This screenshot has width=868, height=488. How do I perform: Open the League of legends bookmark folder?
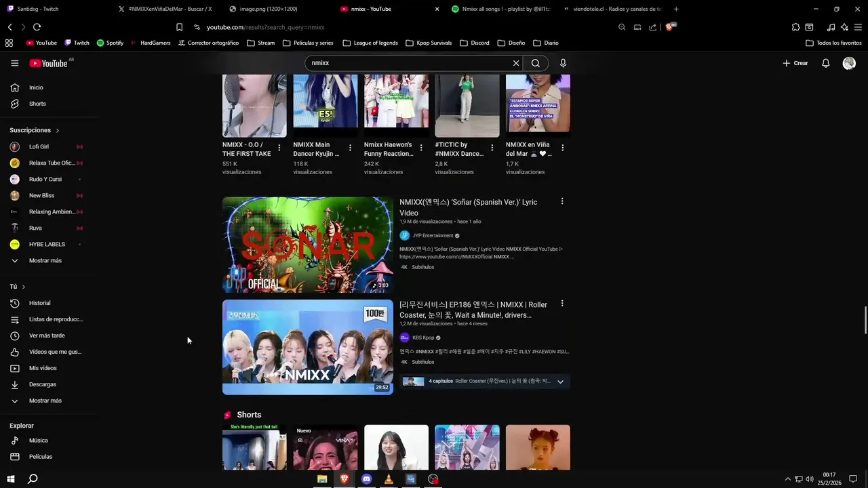click(x=370, y=43)
